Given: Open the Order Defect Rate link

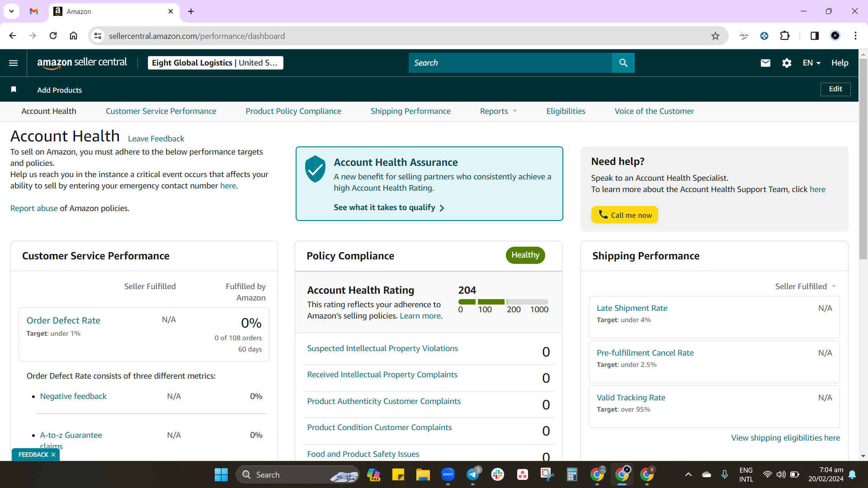Looking at the screenshot, I should pos(63,320).
